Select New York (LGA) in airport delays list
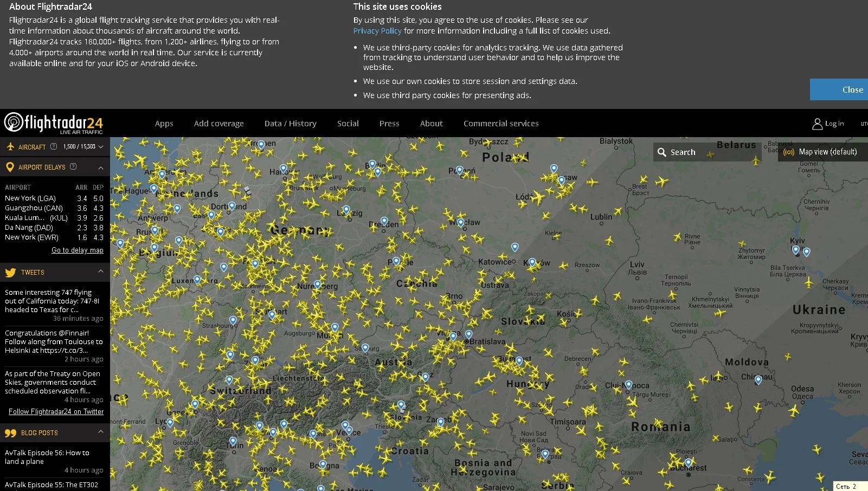868x491 pixels. [x=30, y=198]
